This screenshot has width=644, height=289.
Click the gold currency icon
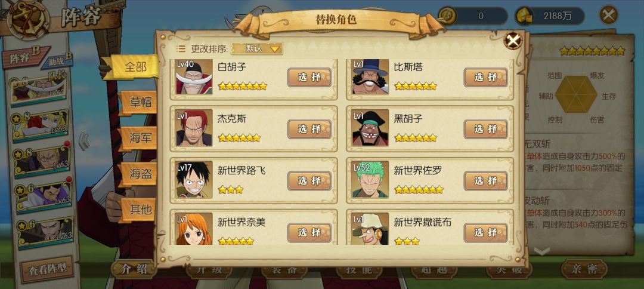525,16
